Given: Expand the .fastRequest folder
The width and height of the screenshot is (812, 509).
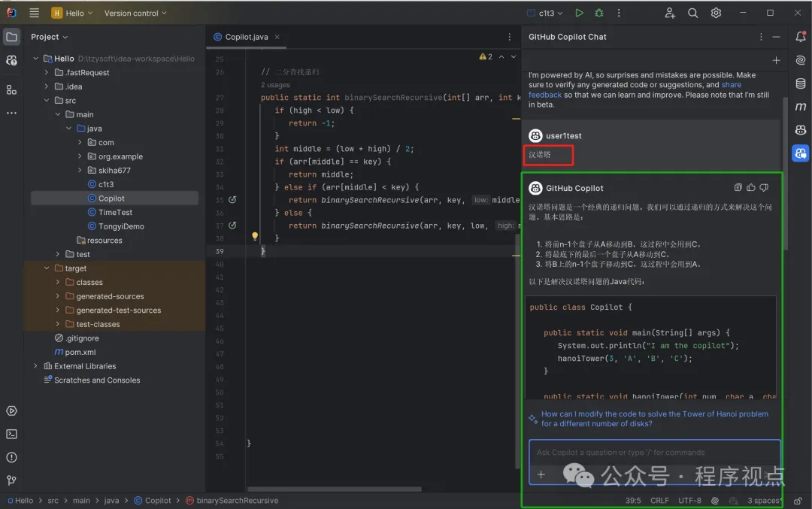Looking at the screenshot, I should coord(47,72).
